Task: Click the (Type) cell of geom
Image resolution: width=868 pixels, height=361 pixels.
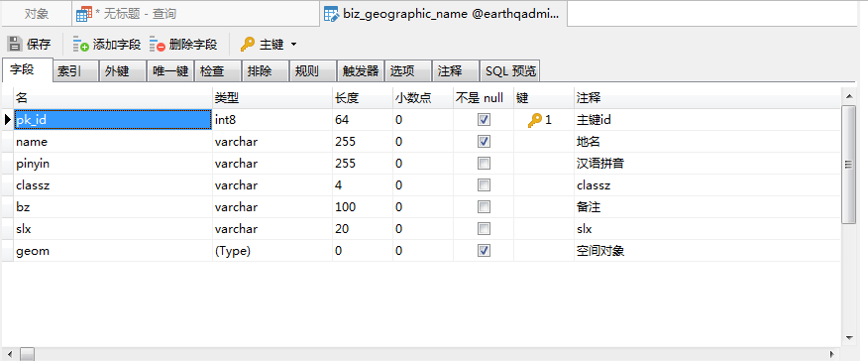Action: (272, 251)
